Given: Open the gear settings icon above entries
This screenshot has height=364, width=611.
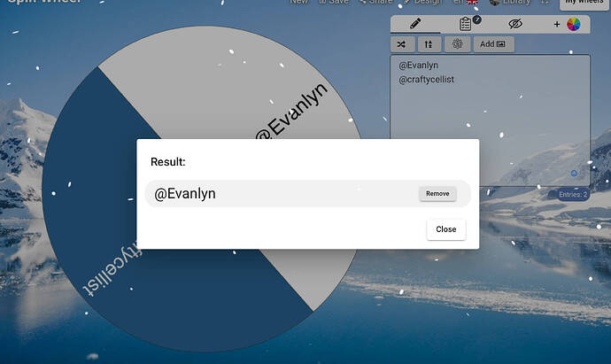Looking at the screenshot, I should click(457, 43).
